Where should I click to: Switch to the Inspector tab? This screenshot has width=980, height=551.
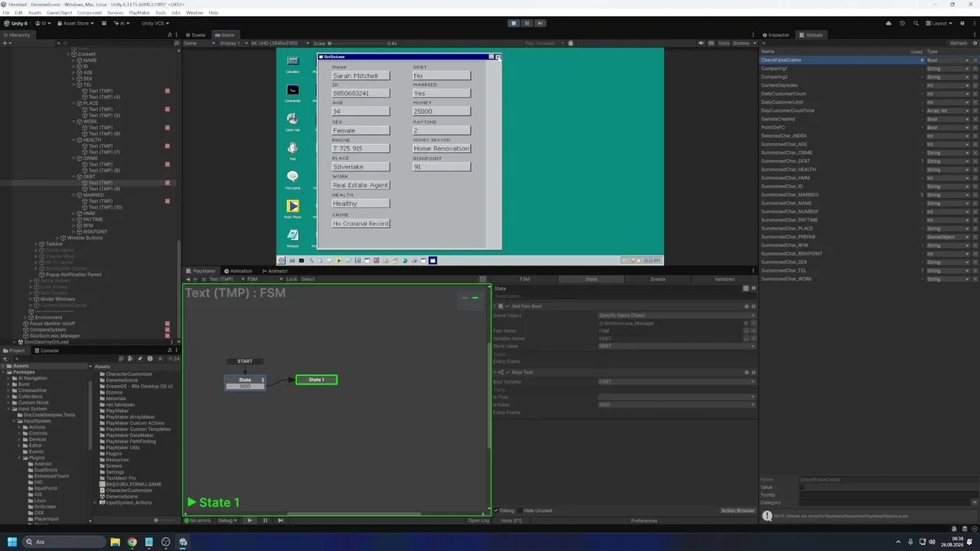click(x=776, y=34)
